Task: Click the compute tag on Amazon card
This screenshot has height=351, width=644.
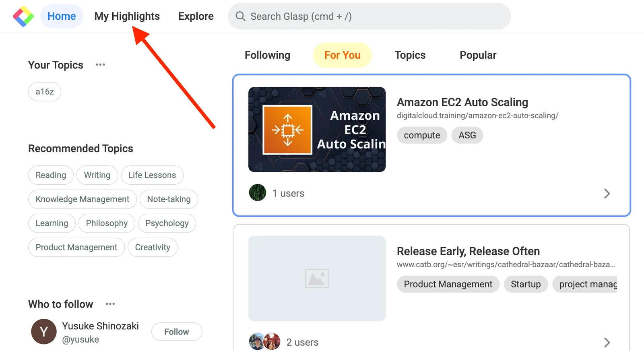Action: 422,135
